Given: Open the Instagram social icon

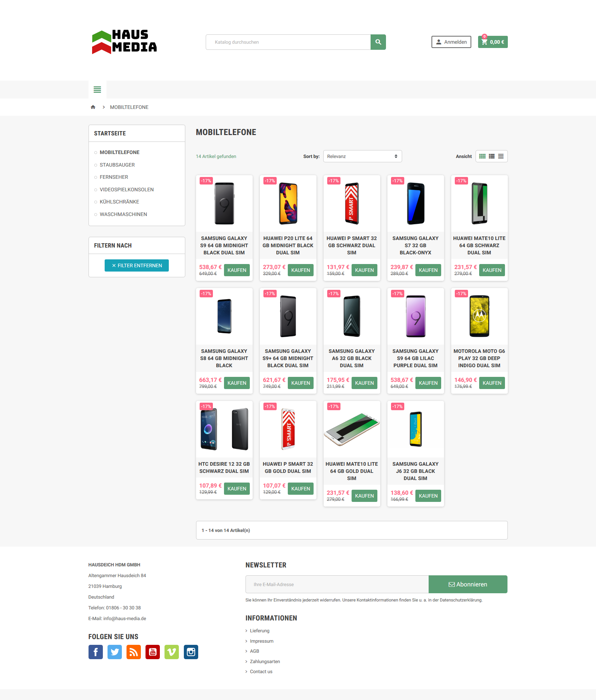Looking at the screenshot, I should click(191, 652).
